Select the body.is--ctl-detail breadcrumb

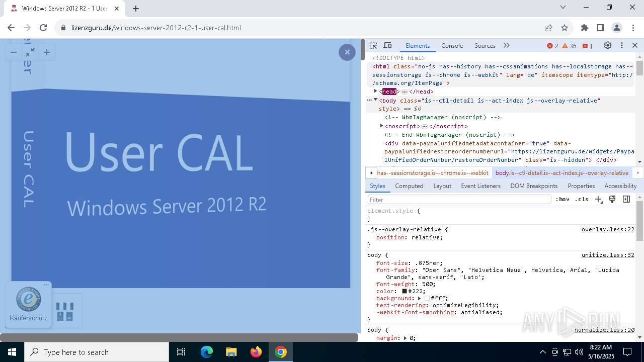tap(561, 172)
